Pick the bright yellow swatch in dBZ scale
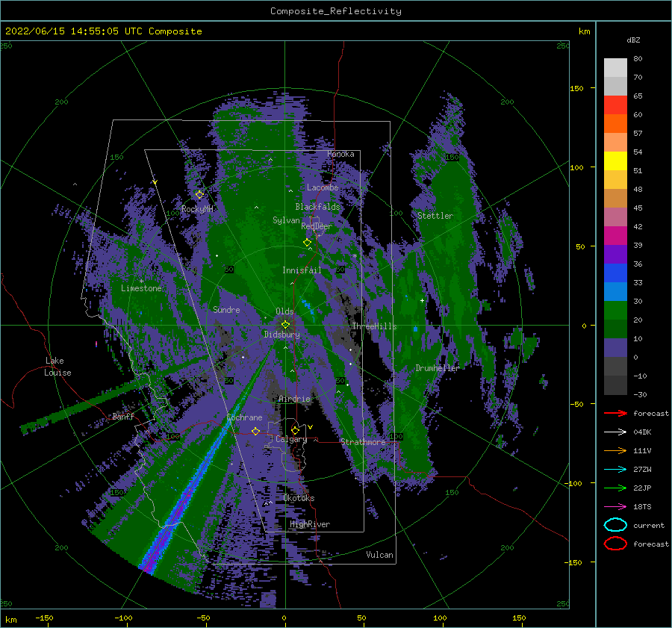Screen dimensions: 672x628 click(x=615, y=161)
